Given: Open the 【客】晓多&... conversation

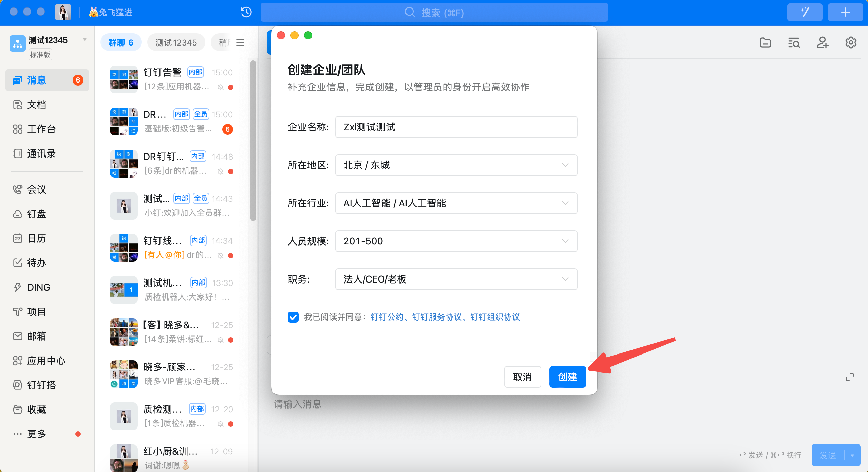Looking at the screenshot, I should pyautogui.click(x=171, y=332).
